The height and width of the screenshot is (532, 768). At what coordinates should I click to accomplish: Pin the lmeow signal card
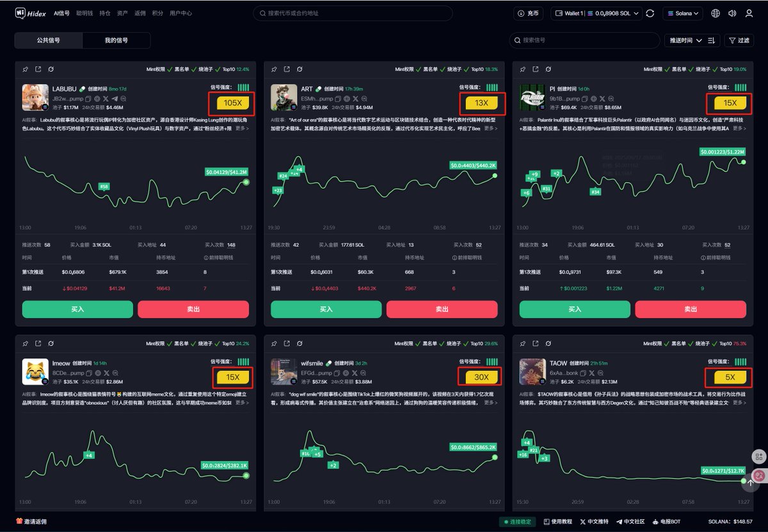coord(26,343)
